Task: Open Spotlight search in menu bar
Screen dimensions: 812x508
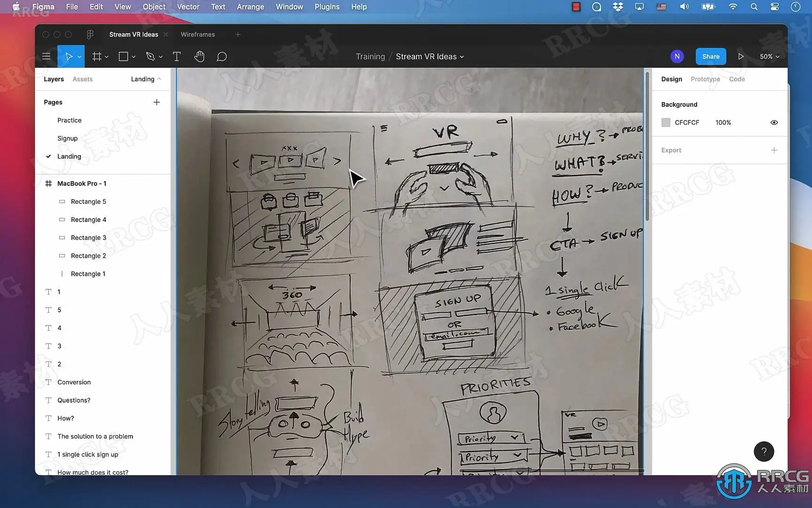Action: [x=754, y=7]
